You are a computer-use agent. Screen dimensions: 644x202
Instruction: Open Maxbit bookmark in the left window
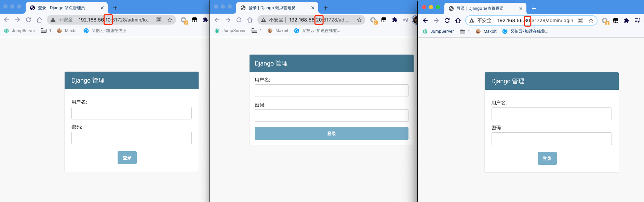[67, 31]
